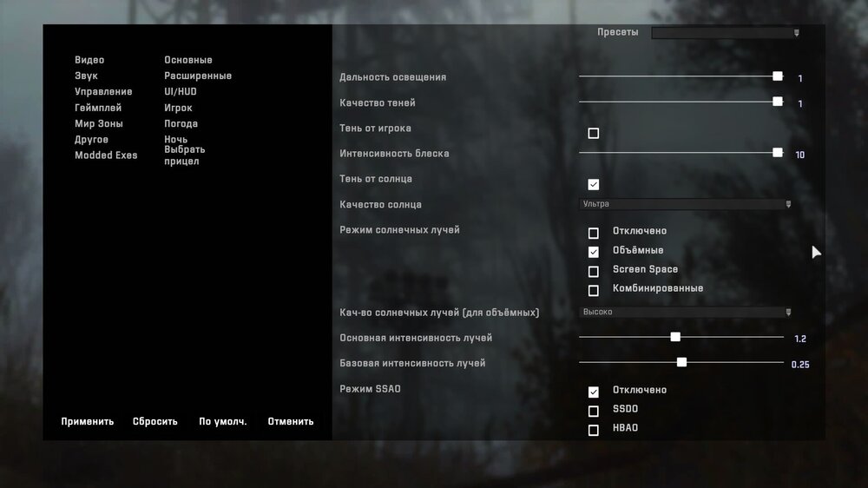Open the Звук settings category

pyautogui.click(x=86, y=76)
